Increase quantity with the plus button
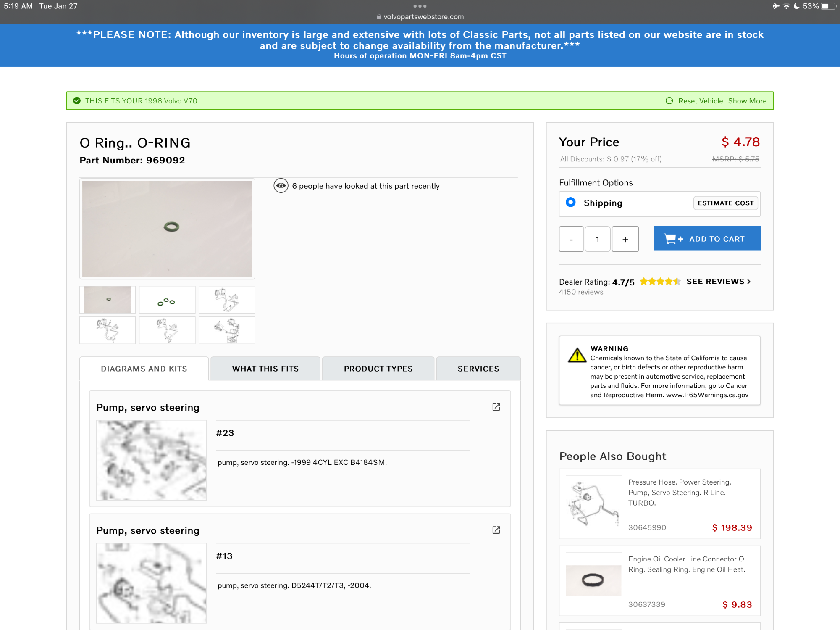 (625, 239)
